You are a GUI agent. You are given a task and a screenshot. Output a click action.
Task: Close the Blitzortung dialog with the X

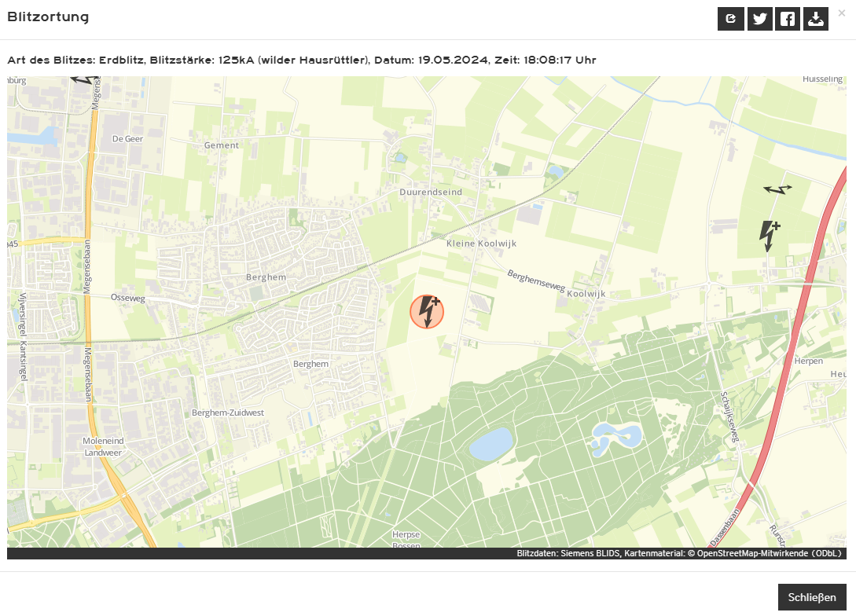[841, 13]
